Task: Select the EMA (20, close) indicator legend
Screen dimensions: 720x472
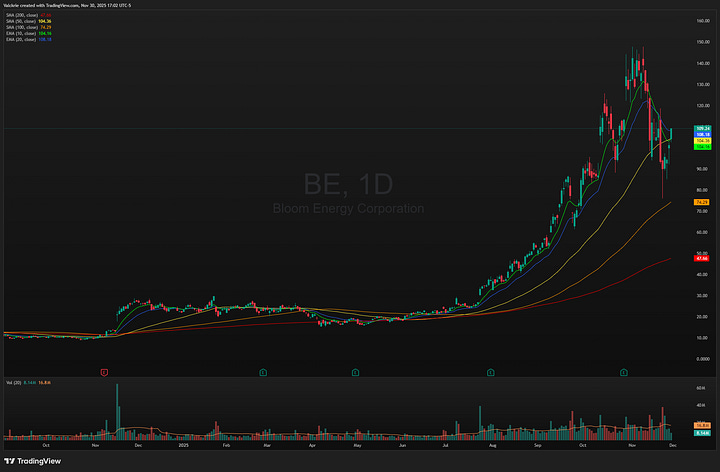Action: coord(28,39)
